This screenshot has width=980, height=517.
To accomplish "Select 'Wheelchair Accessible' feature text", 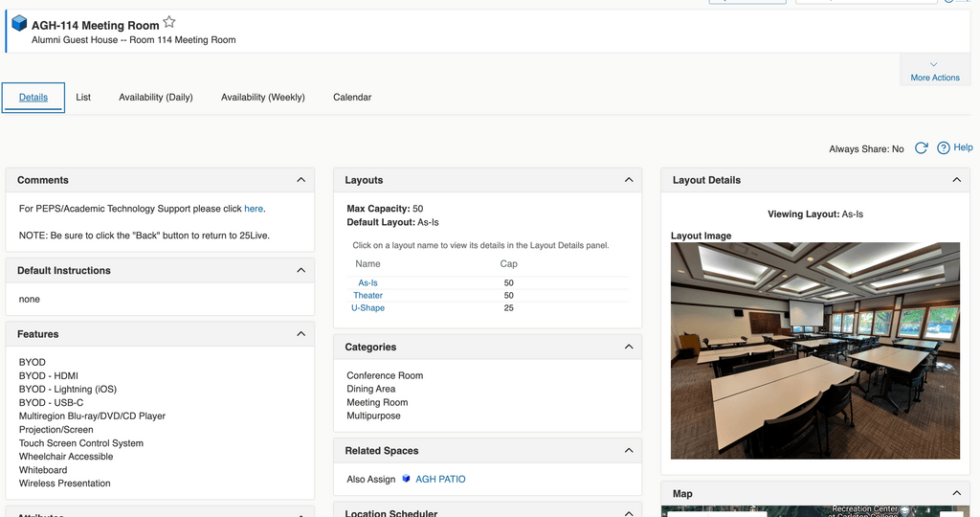I will [x=66, y=457].
